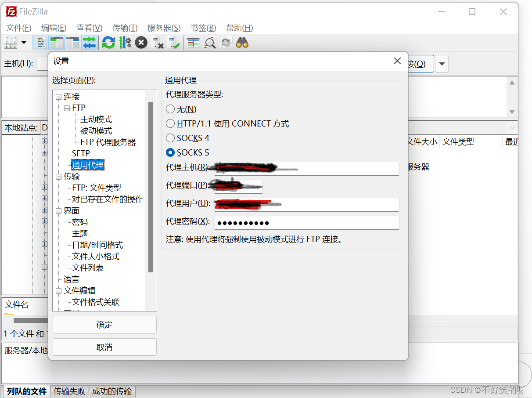Click the settings page tree scrollbar

[151, 187]
